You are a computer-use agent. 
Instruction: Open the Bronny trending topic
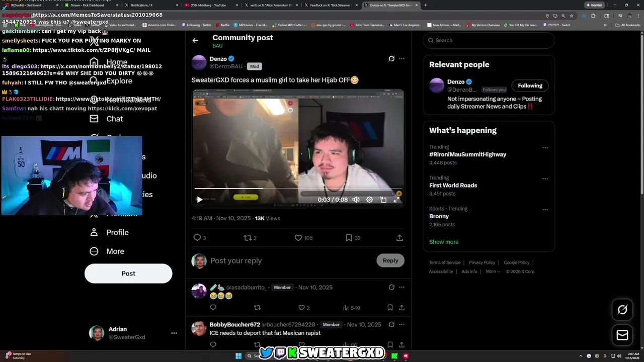click(x=439, y=216)
